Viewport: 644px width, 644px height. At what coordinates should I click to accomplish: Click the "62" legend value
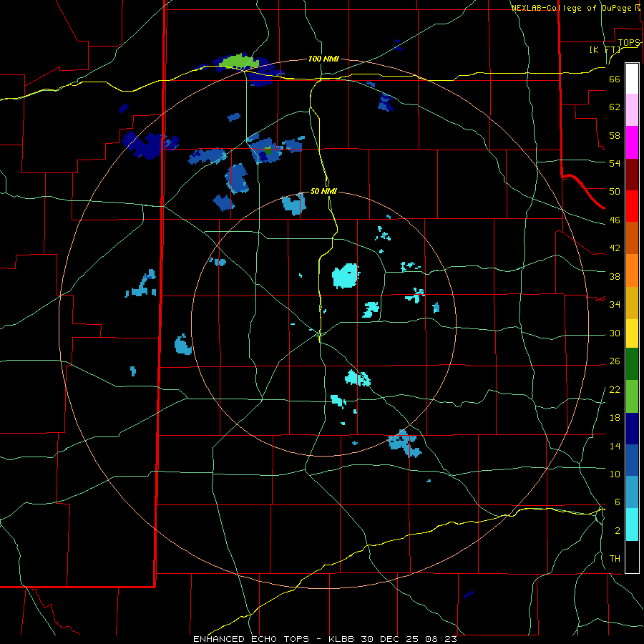615,107
